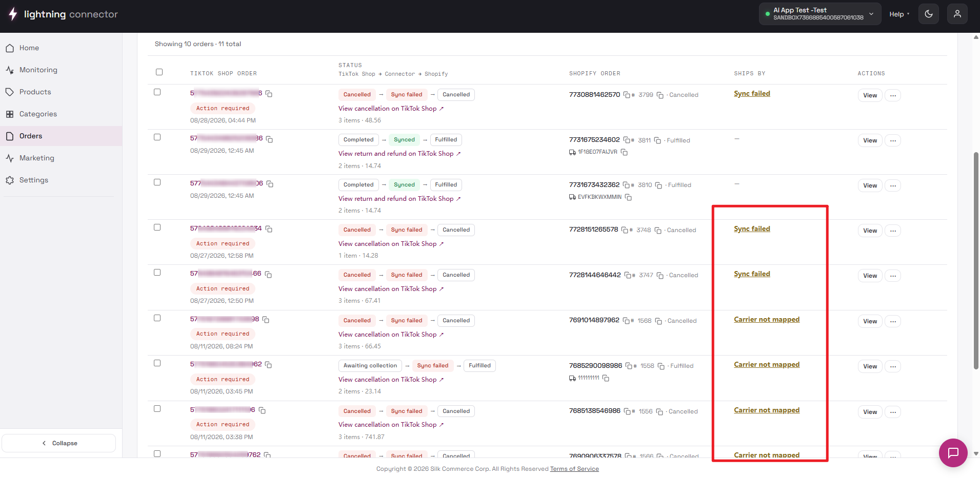Check the order dated 08/27/2026, 12:50 PM
This screenshot has width=980, height=478.
click(x=157, y=273)
